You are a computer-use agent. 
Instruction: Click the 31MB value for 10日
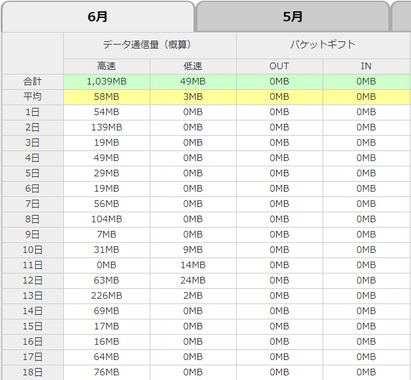click(107, 250)
